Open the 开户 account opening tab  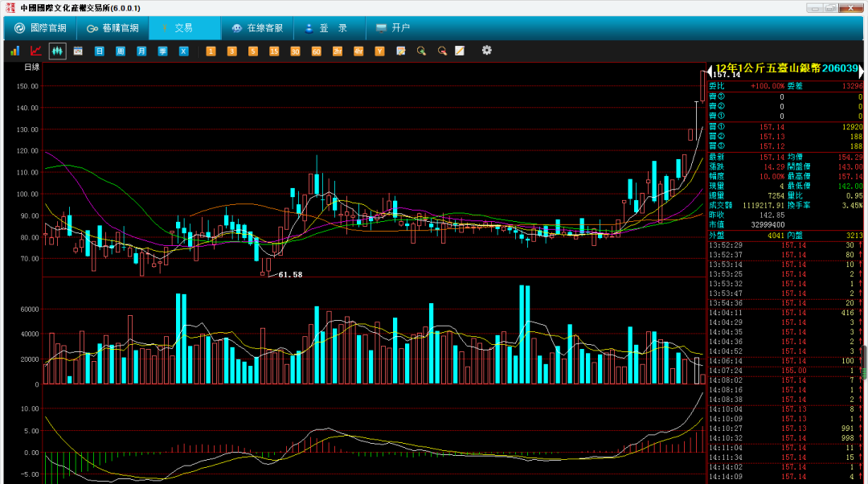coord(392,27)
